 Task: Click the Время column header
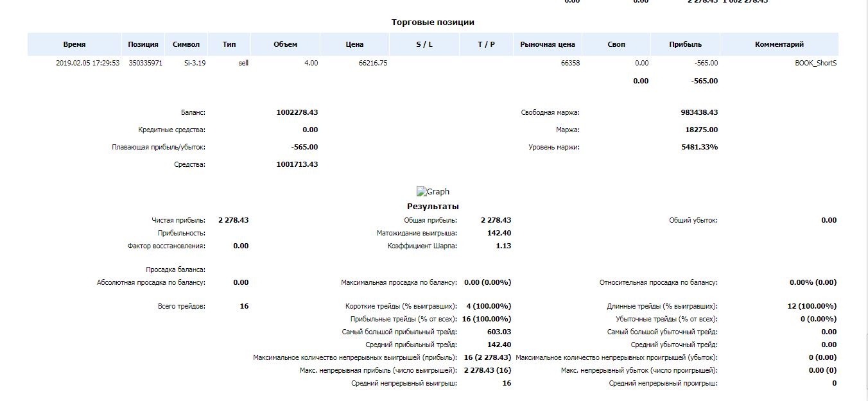click(74, 44)
